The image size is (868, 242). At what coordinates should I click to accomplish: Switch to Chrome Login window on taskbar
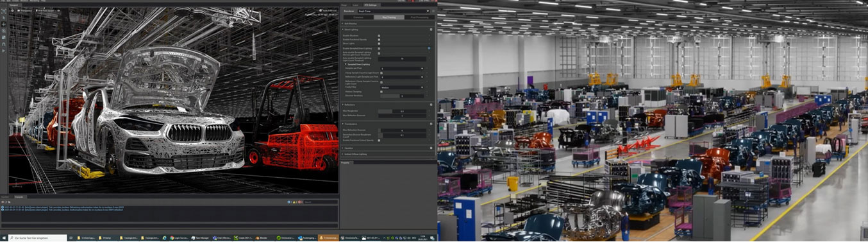click(179, 238)
